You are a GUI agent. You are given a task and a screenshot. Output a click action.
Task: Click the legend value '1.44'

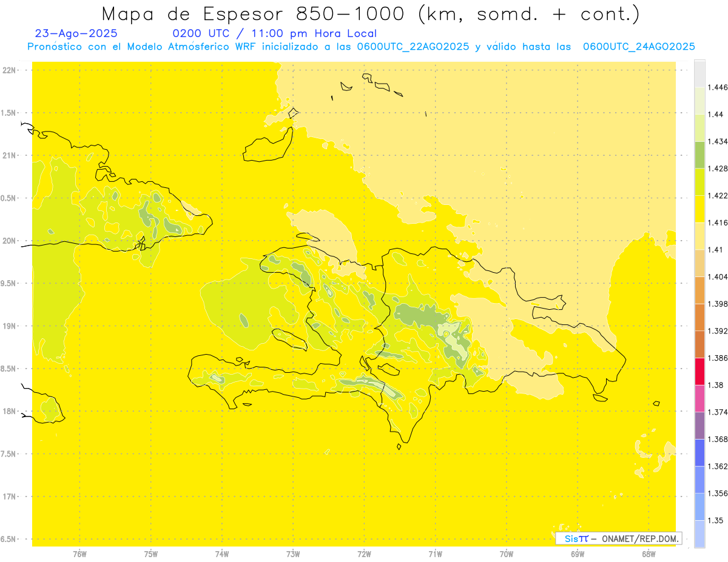click(716, 115)
